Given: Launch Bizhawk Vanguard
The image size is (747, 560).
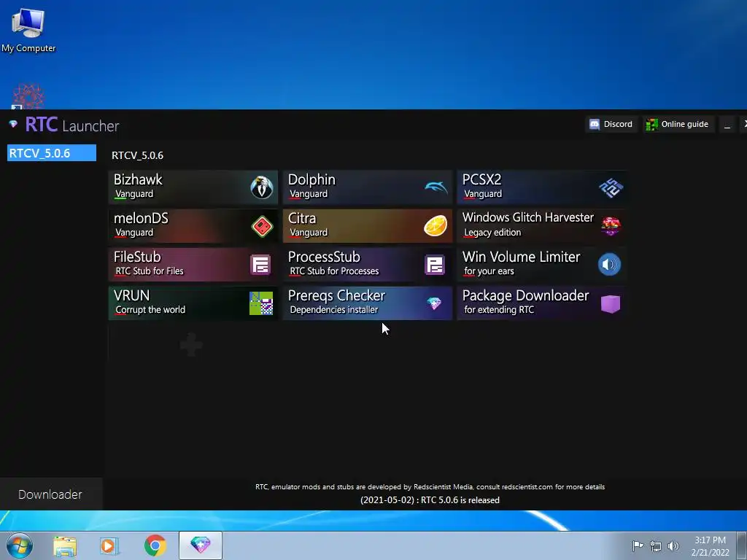Looking at the screenshot, I should pyautogui.click(x=193, y=187).
